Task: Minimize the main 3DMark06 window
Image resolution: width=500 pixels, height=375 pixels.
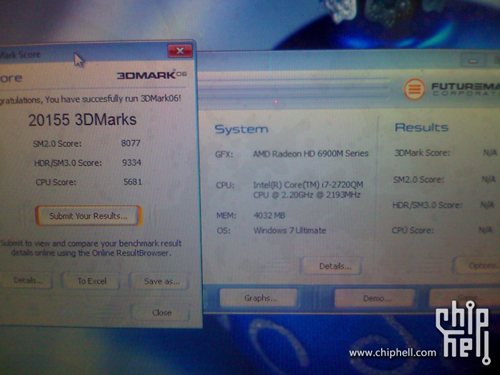Action: [x=473, y=61]
